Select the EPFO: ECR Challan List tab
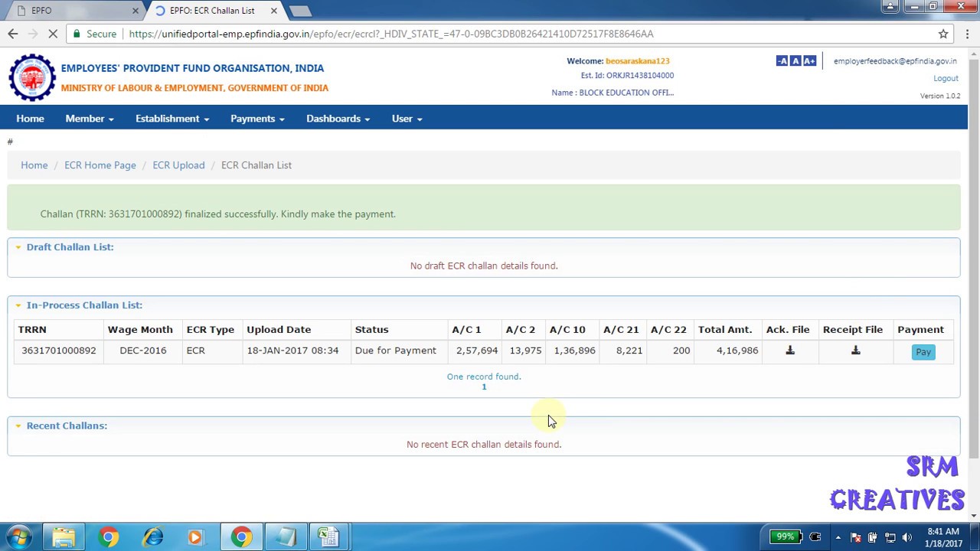 point(212,11)
